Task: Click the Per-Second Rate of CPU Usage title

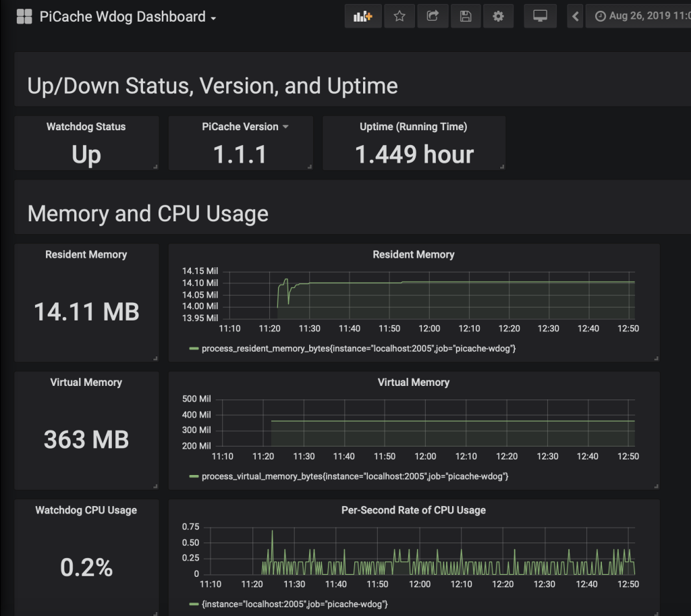Action: click(413, 510)
